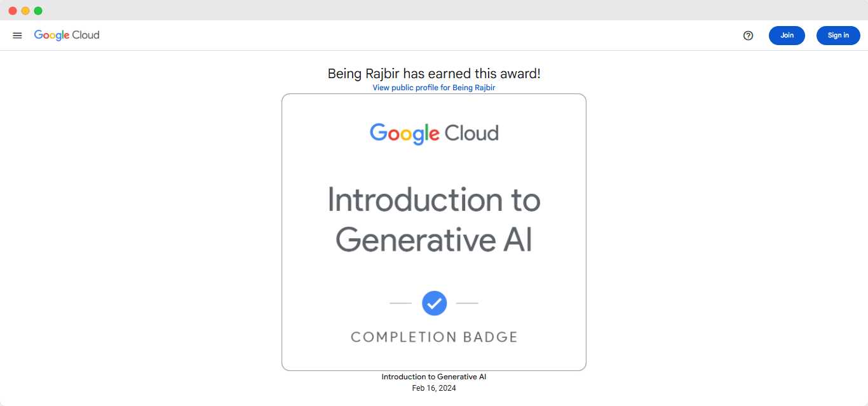Click the small caption below the badge
The width and height of the screenshot is (868, 406).
point(434,377)
